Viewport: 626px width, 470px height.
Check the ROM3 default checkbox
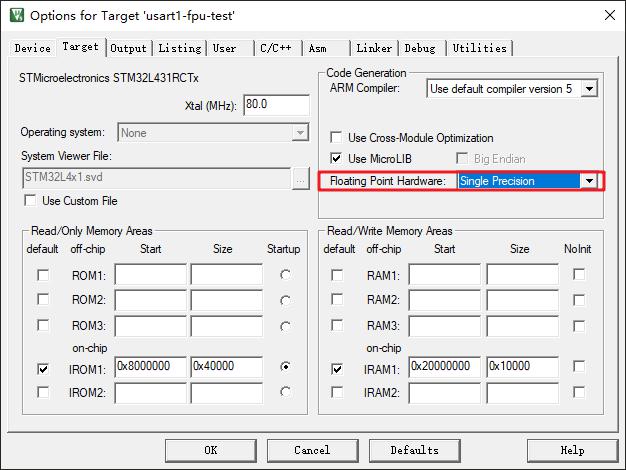pyautogui.click(x=43, y=325)
